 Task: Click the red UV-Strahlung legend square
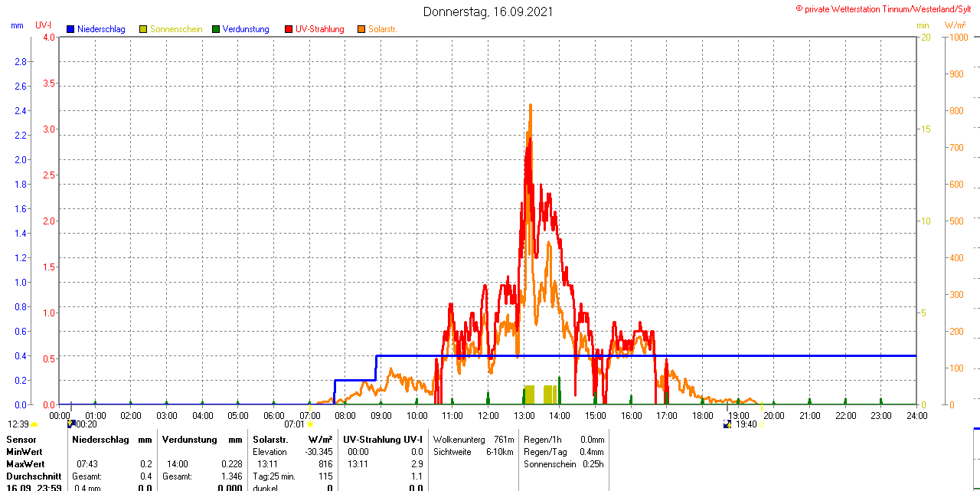pyautogui.click(x=289, y=29)
